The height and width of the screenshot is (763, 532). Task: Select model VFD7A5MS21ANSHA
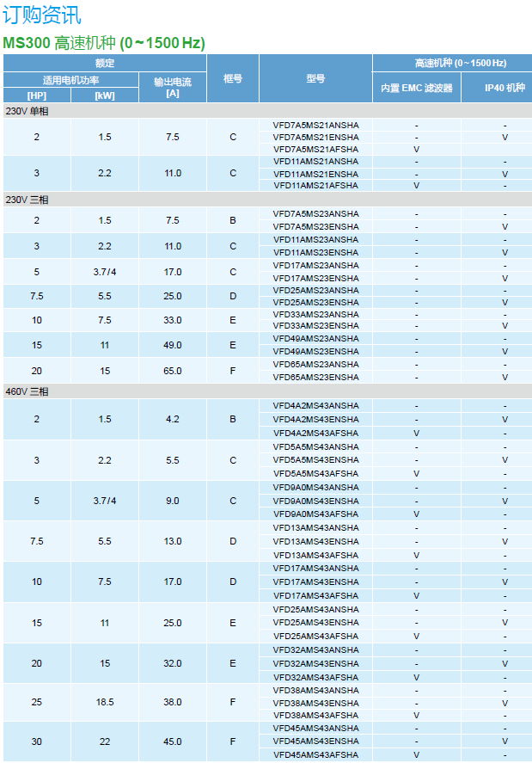pos(315,126)
